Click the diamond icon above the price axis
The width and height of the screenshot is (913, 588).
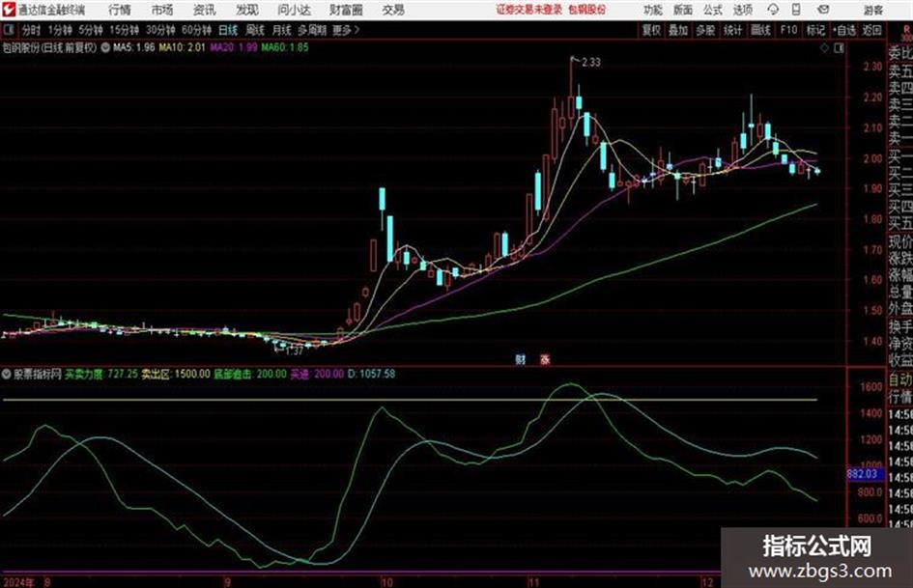(824, 48)
